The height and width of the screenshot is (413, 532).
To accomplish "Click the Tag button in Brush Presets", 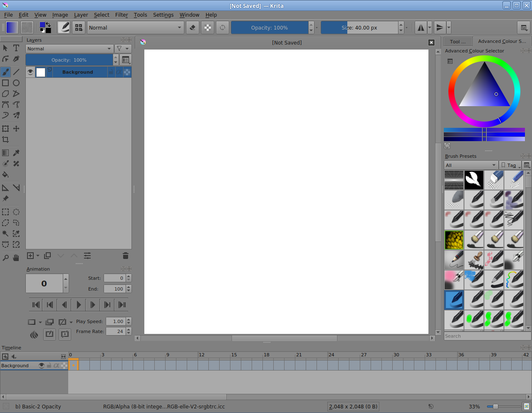I will pyautogui.click(x=511, y=165).
